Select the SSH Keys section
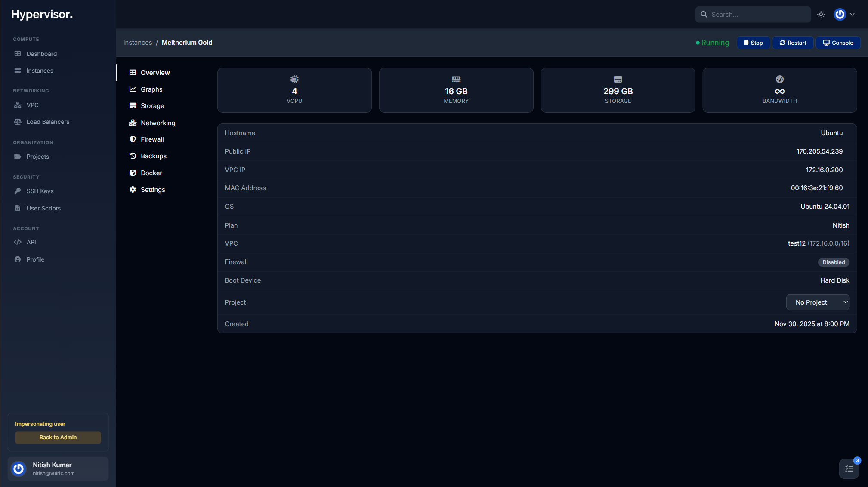 40,191
